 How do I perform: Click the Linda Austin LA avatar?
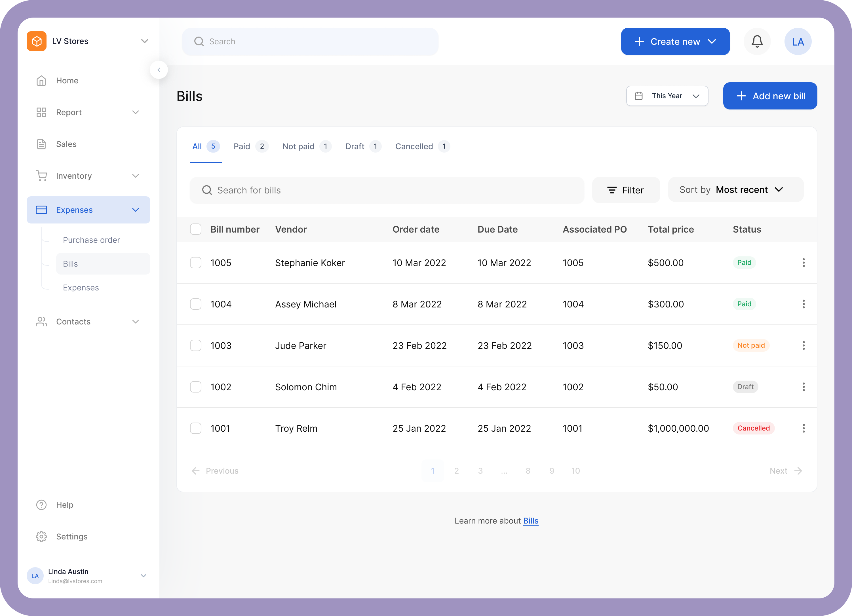click(x=35, y=576)
